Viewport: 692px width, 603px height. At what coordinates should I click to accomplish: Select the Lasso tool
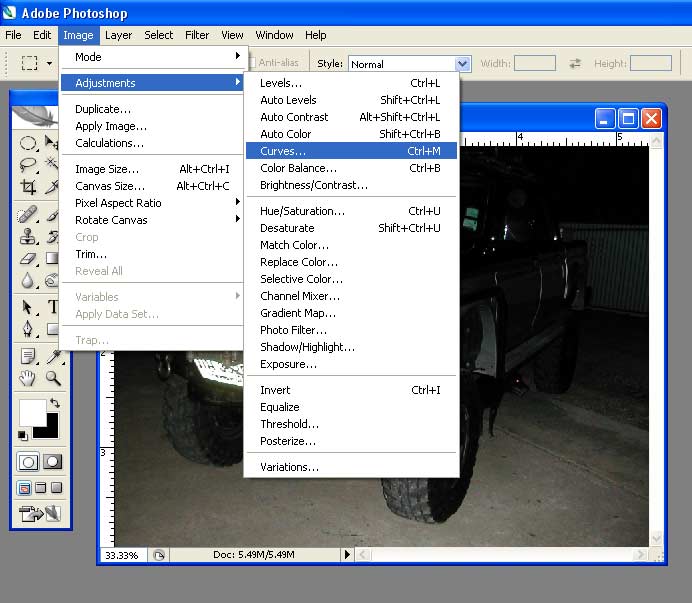tap(29, 164)
